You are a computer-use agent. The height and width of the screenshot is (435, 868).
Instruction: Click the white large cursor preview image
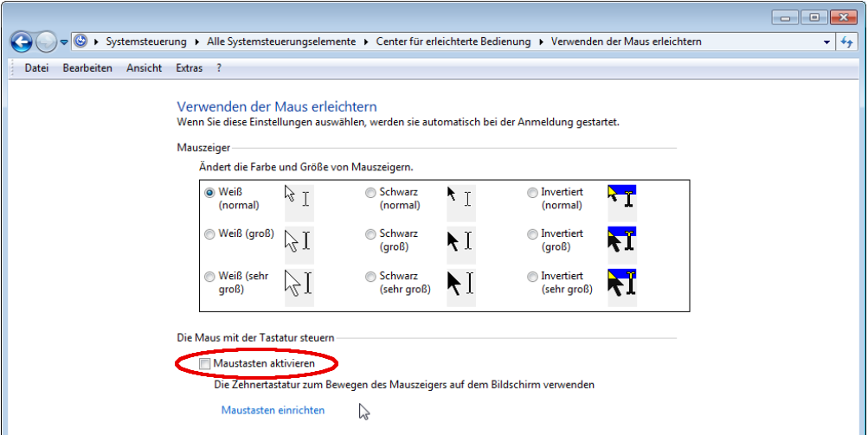pyautogui.click(x=299, y=245)
